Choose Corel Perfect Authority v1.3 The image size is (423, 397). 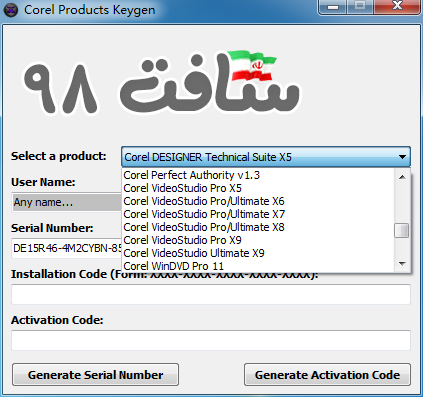[x=259, y=175]
